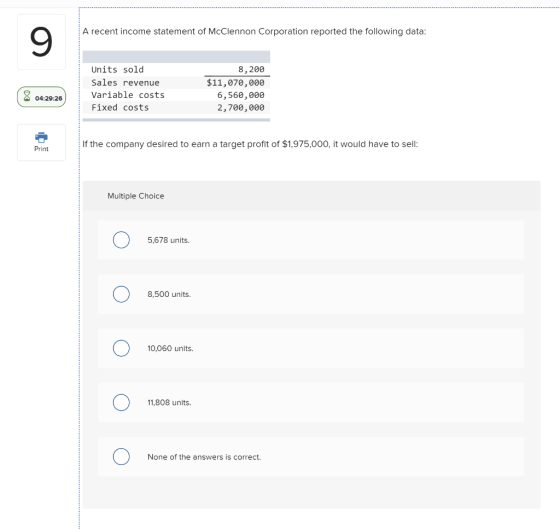The width and height of the screenshot is (560, 530).
Task: Click the 8,500 units answer row
Action: point(311,294)
